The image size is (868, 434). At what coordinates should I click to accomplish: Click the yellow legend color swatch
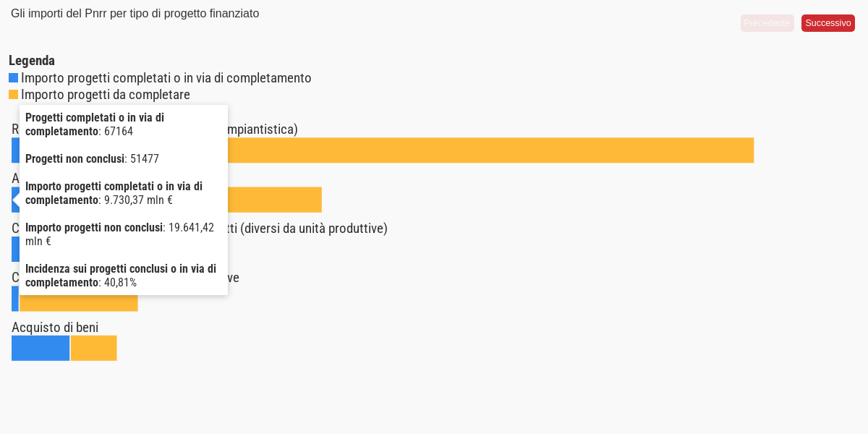click(13, 95)
